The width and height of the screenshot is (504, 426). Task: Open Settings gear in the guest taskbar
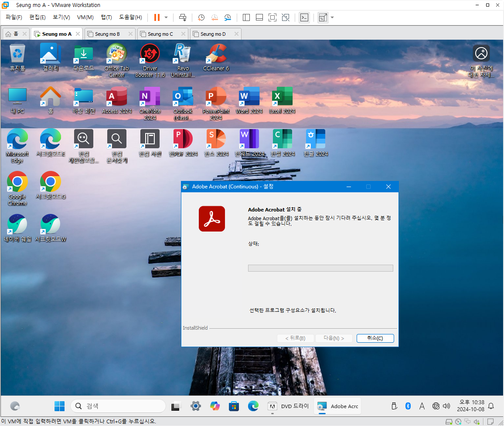tap(195, 406)
